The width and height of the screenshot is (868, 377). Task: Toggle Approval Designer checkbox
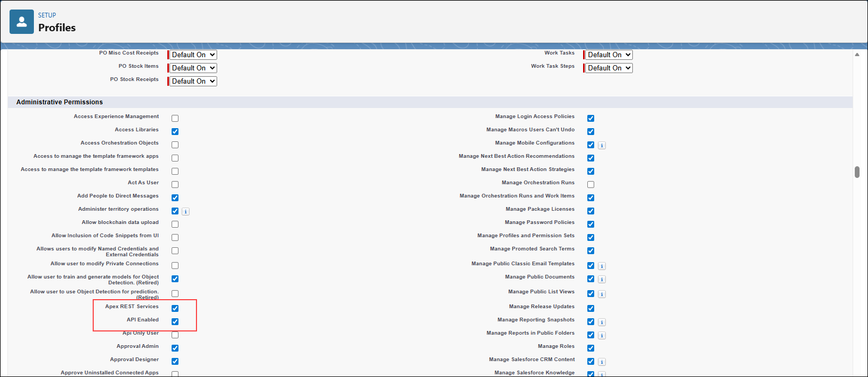click(175, 362)
